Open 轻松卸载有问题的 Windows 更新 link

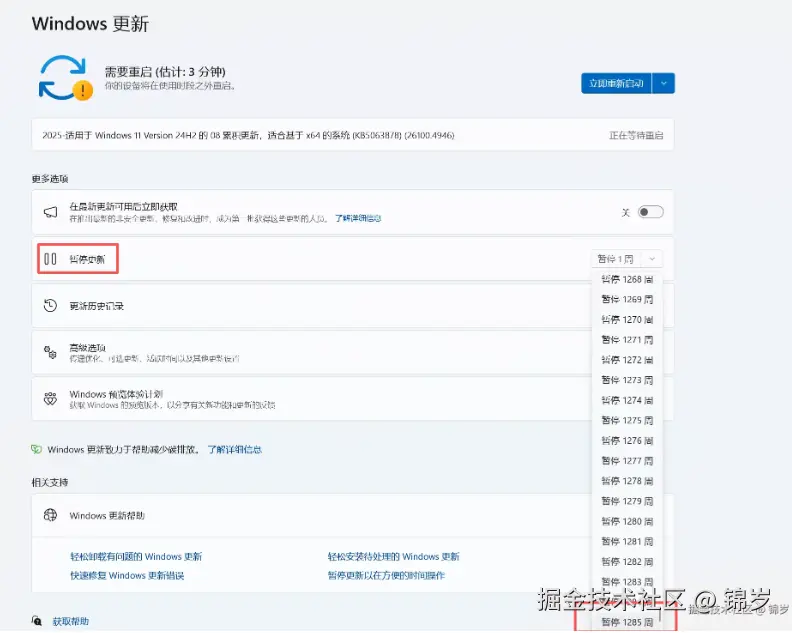click(136, 557)
